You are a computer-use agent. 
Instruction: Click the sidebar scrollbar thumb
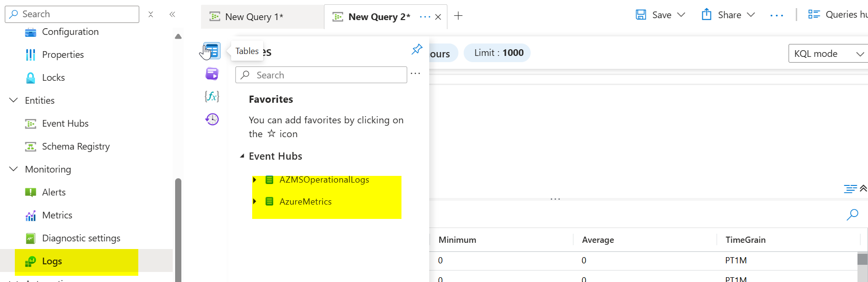click(x=178, y=229)
